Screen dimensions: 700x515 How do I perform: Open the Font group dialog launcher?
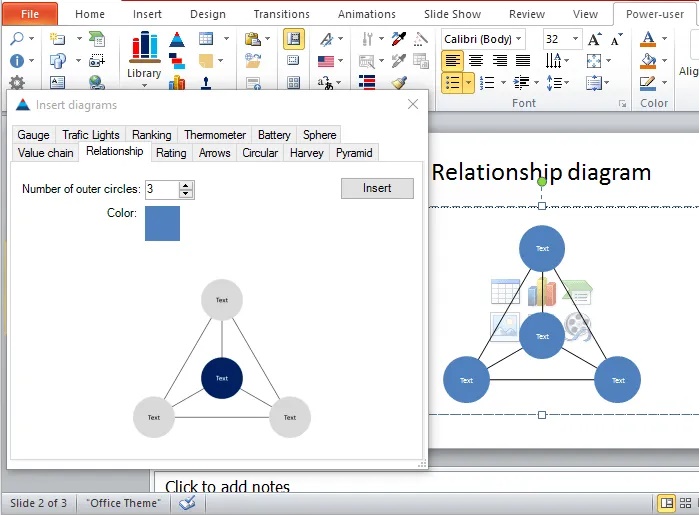click(x=622, y=104)
